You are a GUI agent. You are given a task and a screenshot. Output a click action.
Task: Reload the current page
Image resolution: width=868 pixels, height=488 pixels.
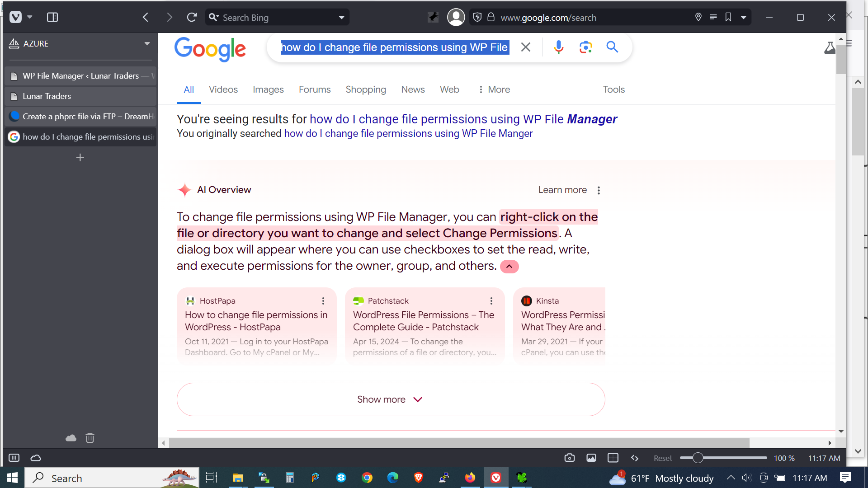[192, 17]
